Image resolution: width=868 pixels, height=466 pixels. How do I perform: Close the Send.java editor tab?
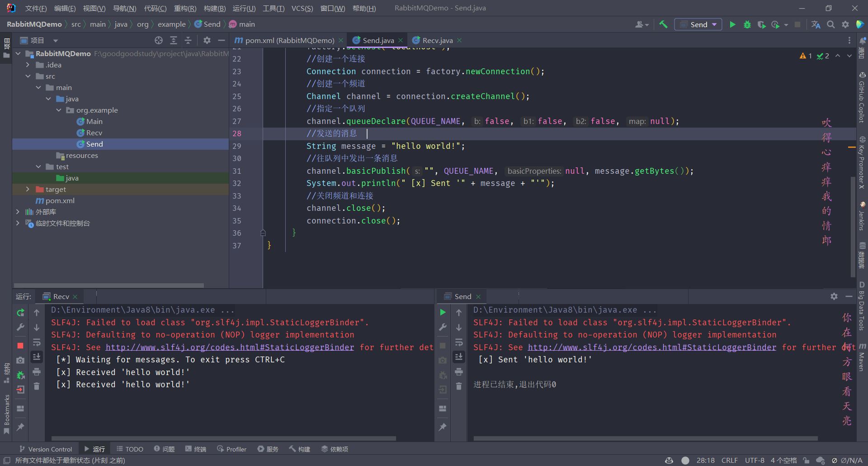(401, 40)
